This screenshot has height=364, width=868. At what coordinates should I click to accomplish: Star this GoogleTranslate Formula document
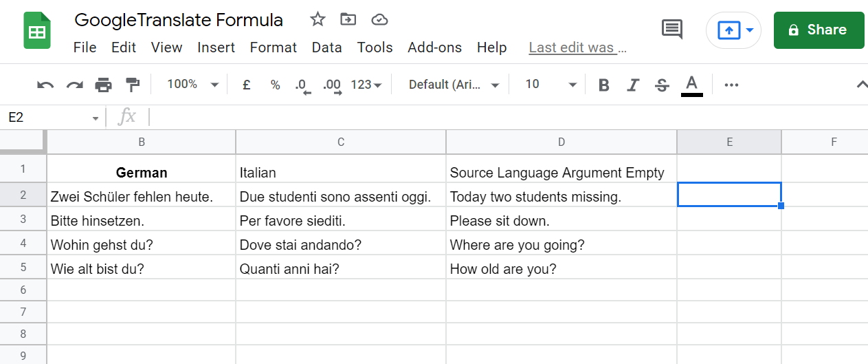pyautogui.click(x=317, y=19)
